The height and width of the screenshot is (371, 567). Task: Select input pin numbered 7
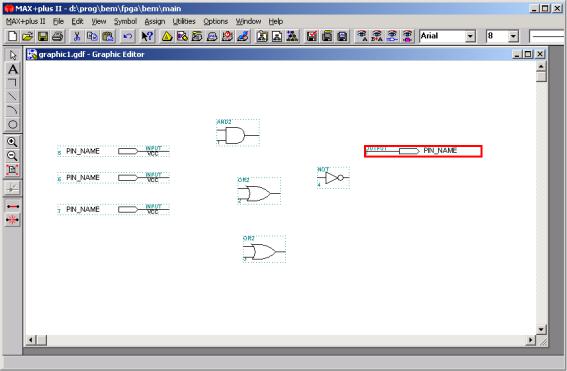click(x=113, y=209)
